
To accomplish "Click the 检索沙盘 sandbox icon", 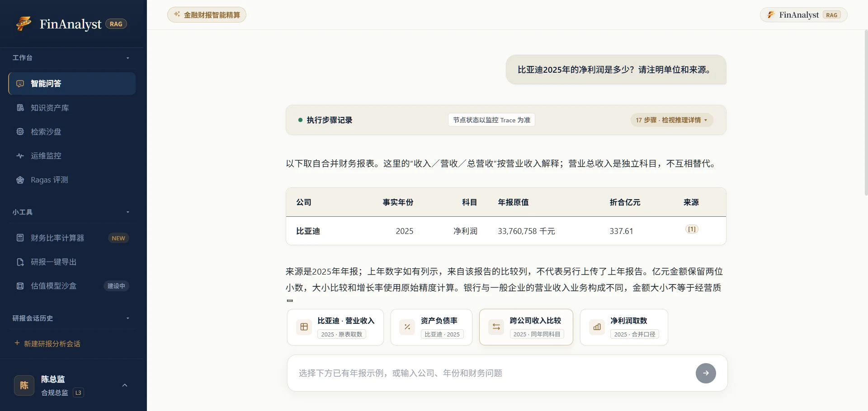I will pyautogui.click(x=20, y=131).
